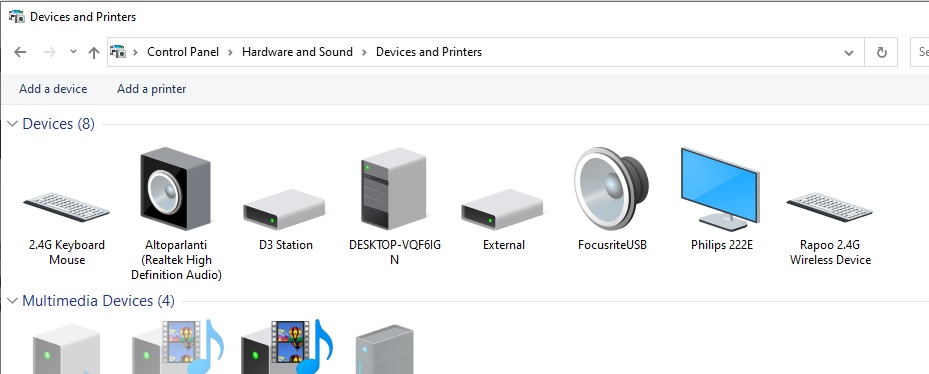Click the address bar location icon
Image resolution: width=929 pixels, height=374 pixels.
118,52
